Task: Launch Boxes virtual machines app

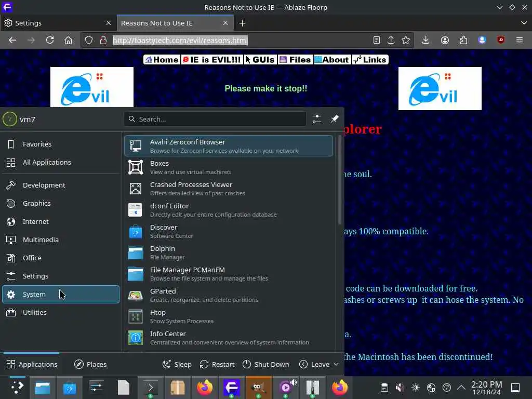Action: point(229,167)
